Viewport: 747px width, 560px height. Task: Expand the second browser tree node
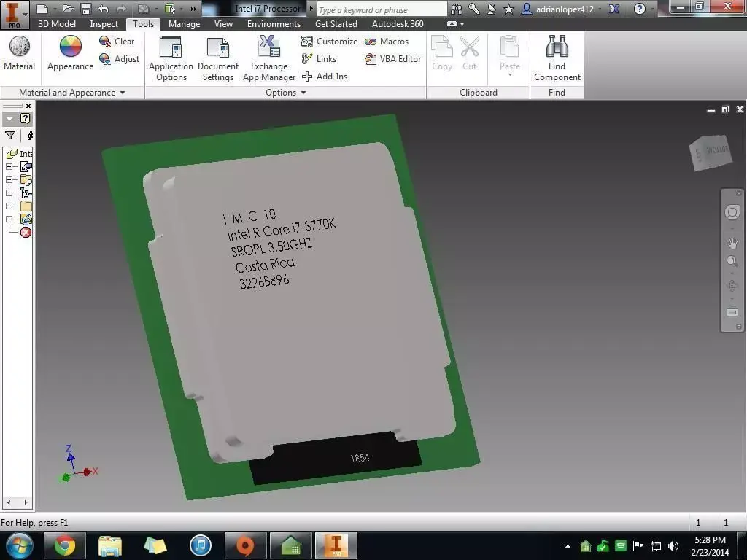pos(9,179)
